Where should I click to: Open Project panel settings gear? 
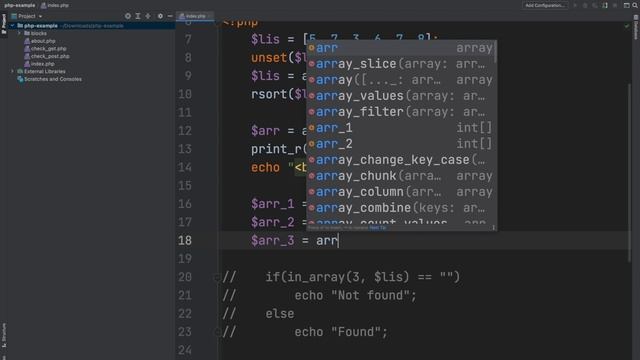160,16
